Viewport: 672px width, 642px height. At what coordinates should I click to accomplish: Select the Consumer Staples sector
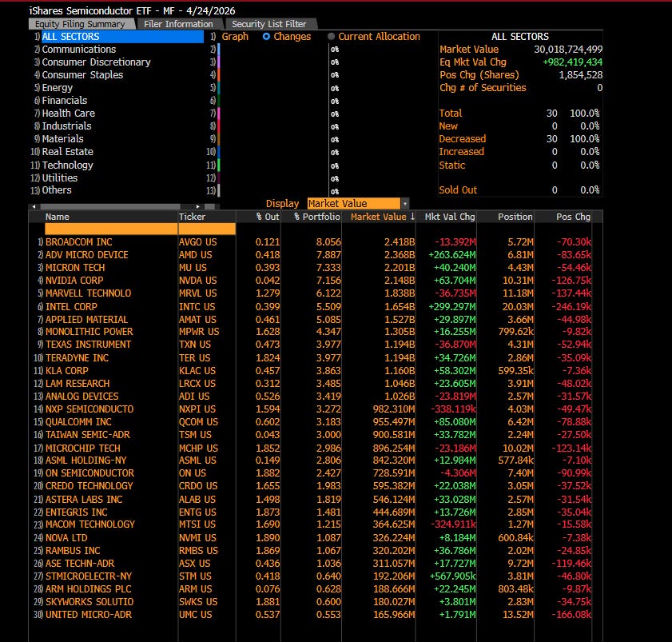tap(82, 75)
